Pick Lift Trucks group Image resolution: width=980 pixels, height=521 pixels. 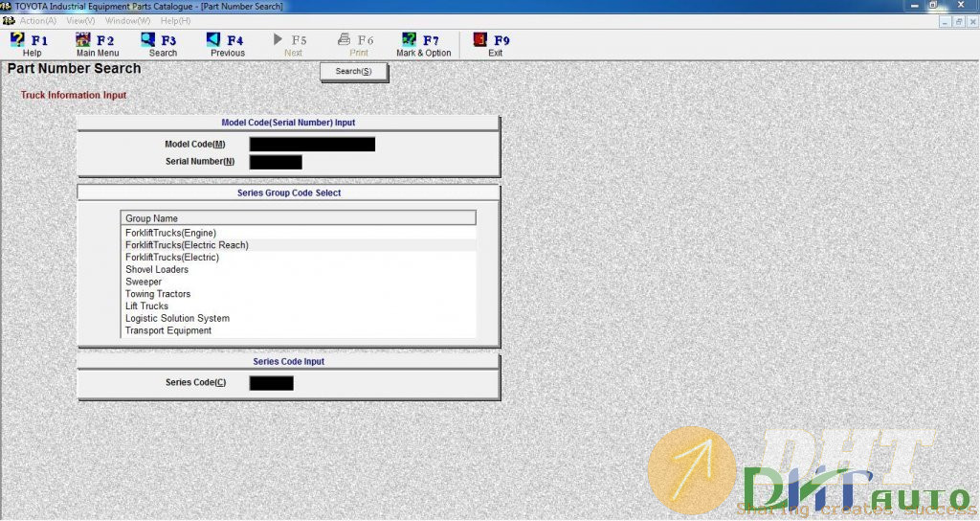pos(299,306)
